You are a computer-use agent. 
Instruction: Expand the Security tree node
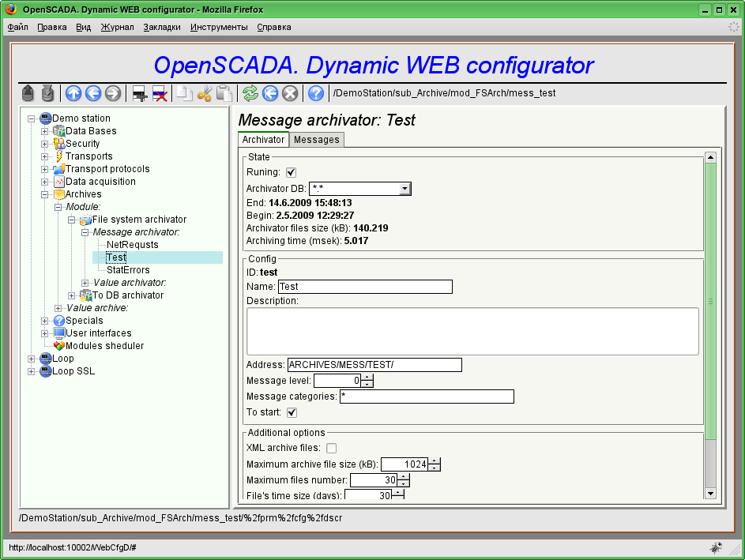45,144
